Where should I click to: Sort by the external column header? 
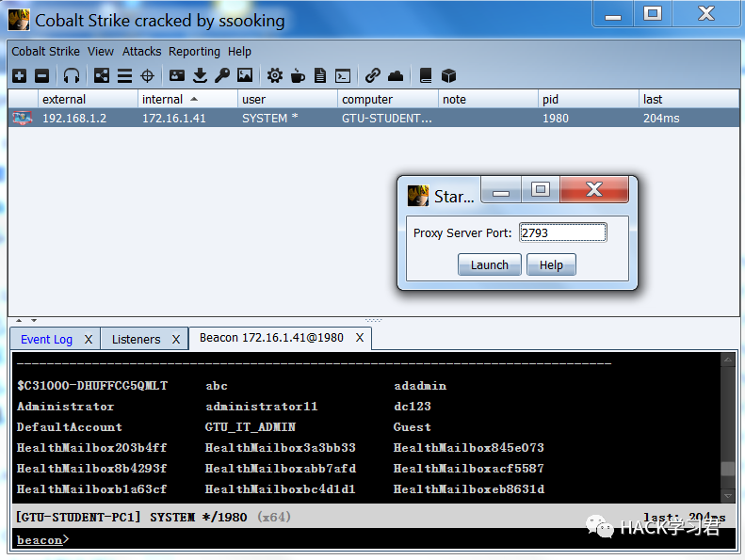click(x=88, y=99)
